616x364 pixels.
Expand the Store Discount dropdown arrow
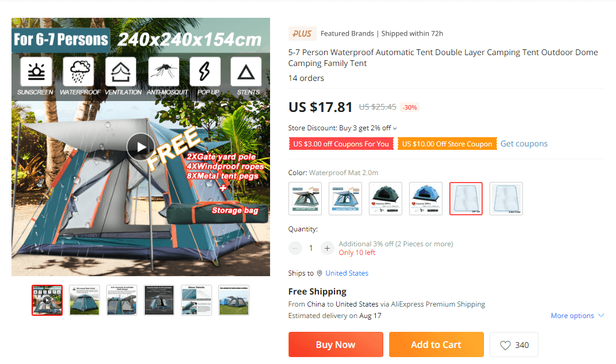point(395,129)
